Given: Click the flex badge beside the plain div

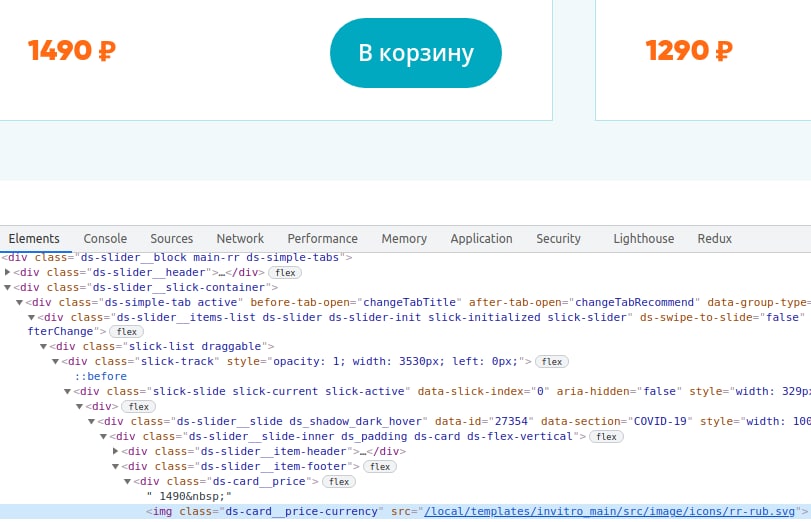Looking at the screenshot, I should (x=139, y=407).
